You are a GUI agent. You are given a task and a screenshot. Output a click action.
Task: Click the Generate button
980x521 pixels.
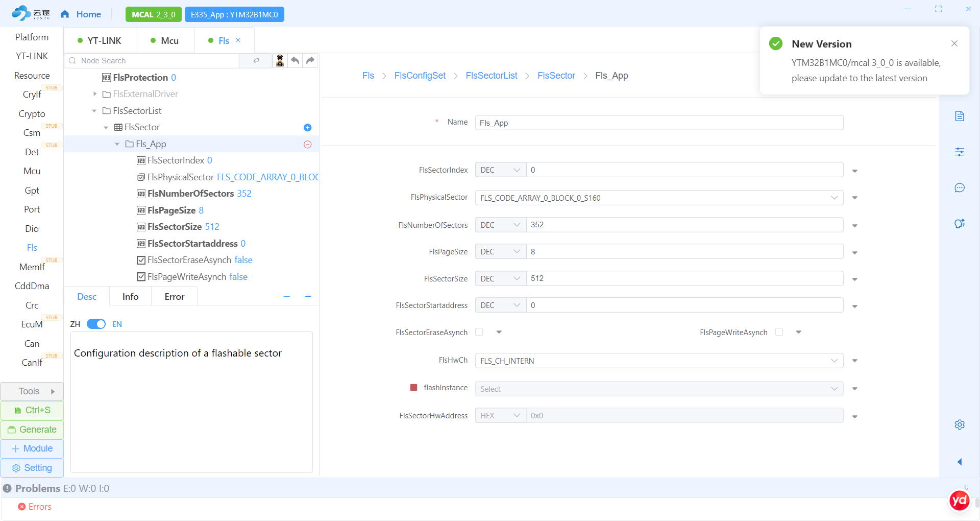pos(32,430)
